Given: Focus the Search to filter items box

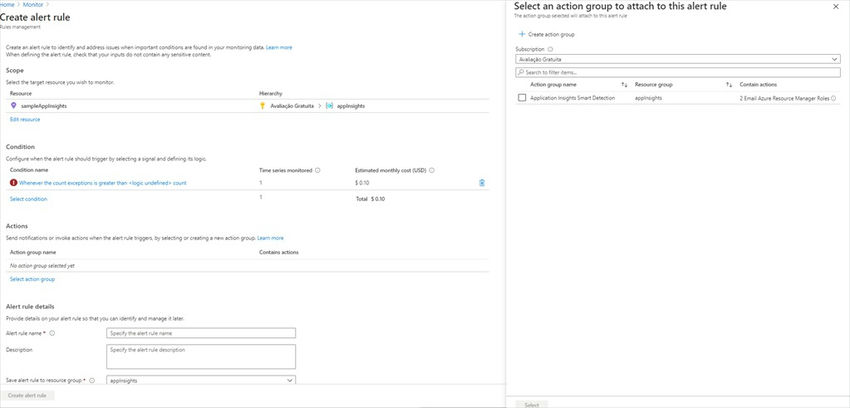Looking at the screenshot, I should (x=678, y=72).
